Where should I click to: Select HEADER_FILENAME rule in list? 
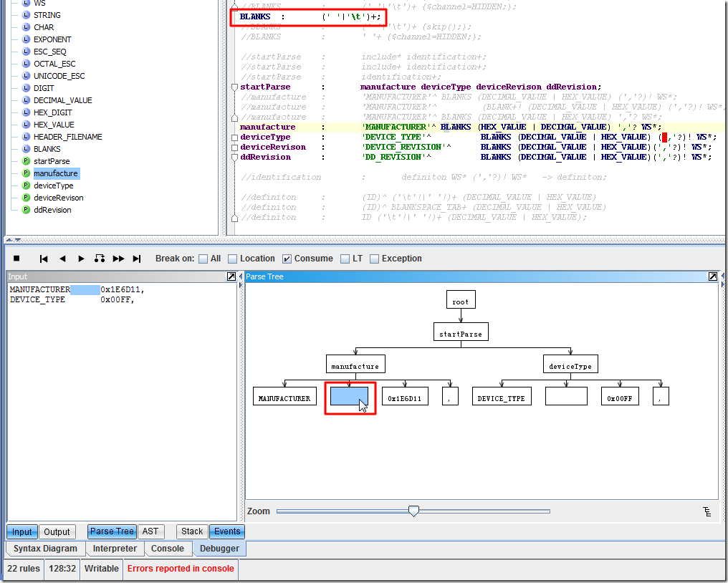pos(68,137)
